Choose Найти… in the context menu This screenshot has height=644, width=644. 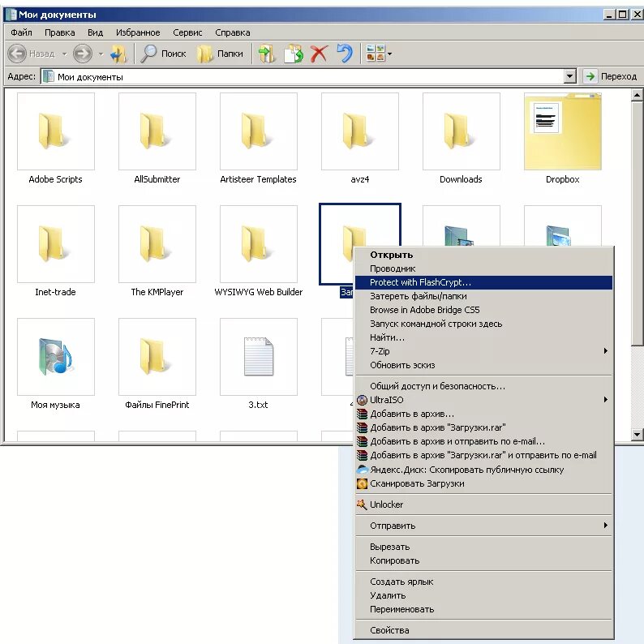484,337
